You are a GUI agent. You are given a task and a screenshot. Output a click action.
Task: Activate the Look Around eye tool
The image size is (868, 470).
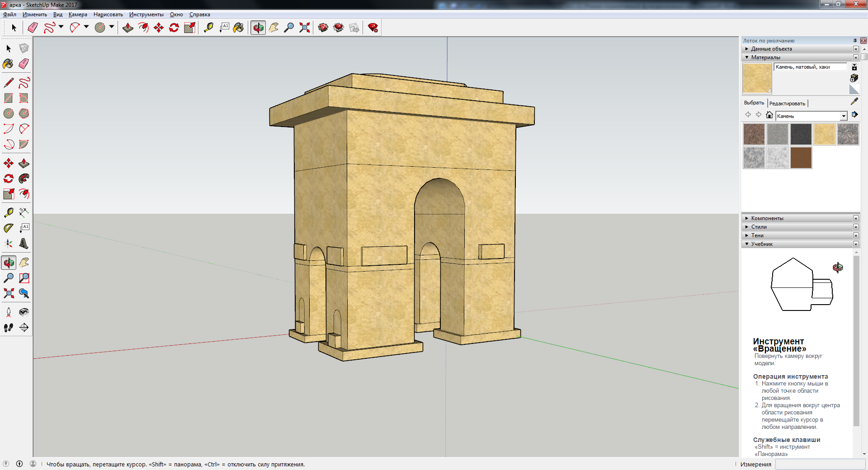(24, 312)
